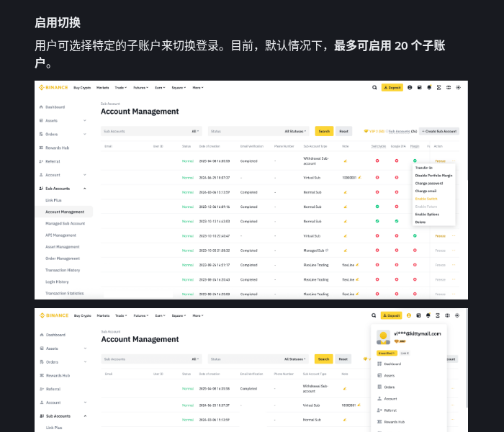This screenshot has height=432, width=504.
Task: Click Sub Accounts search field in upper screenshot
Action: (x=151, y=131)
